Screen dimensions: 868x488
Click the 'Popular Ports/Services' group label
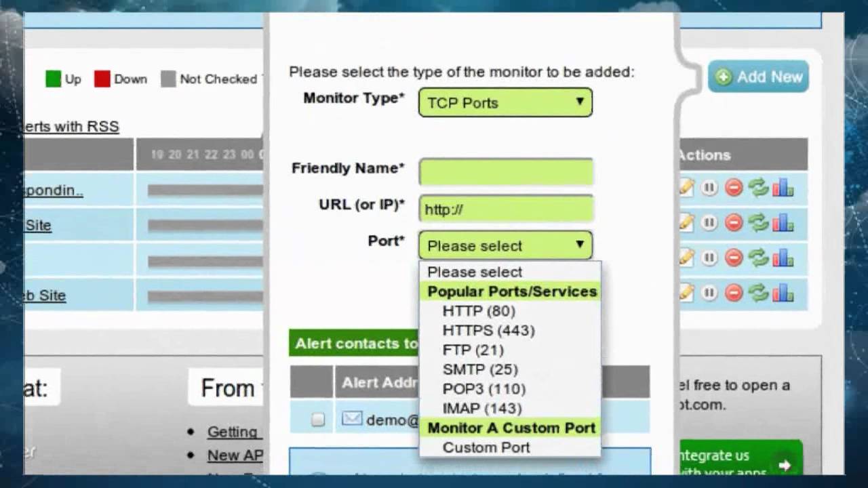(x=512, y=291)
